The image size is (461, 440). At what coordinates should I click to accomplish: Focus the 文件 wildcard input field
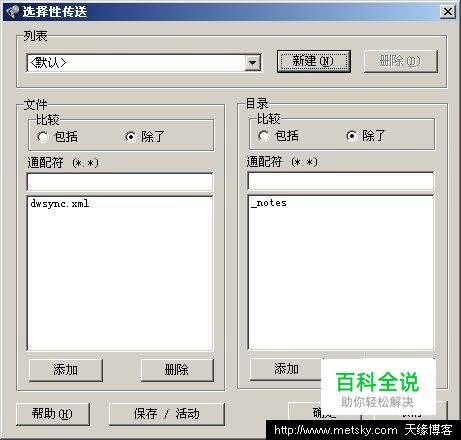coord(120,182)
